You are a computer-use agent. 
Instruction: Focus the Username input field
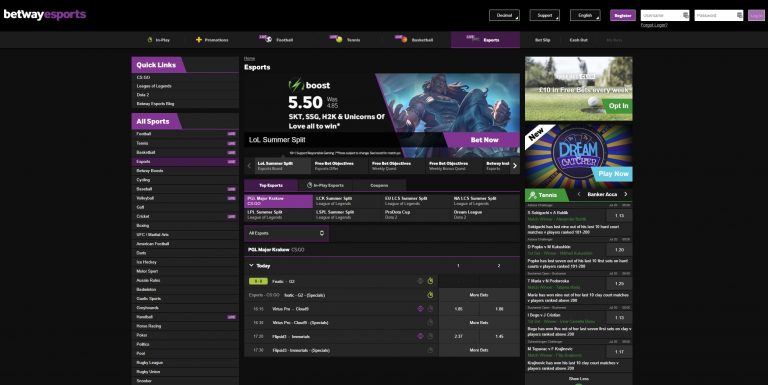(665, 15)
